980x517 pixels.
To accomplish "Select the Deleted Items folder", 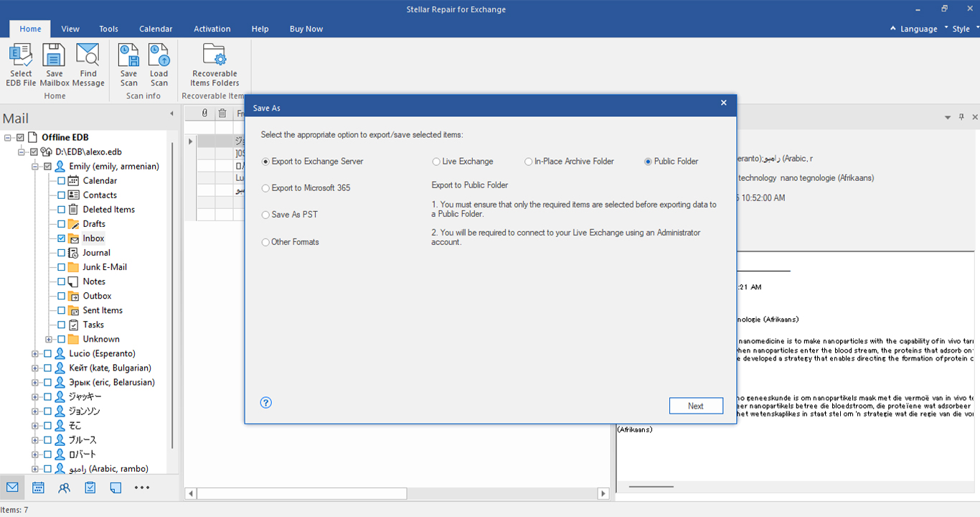I will click(108, 210).
